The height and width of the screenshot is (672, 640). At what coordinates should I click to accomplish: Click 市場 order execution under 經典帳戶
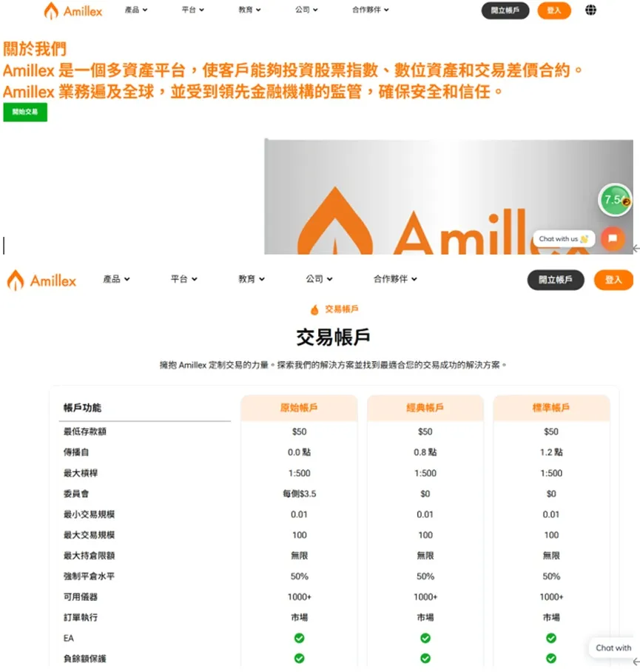425,617
